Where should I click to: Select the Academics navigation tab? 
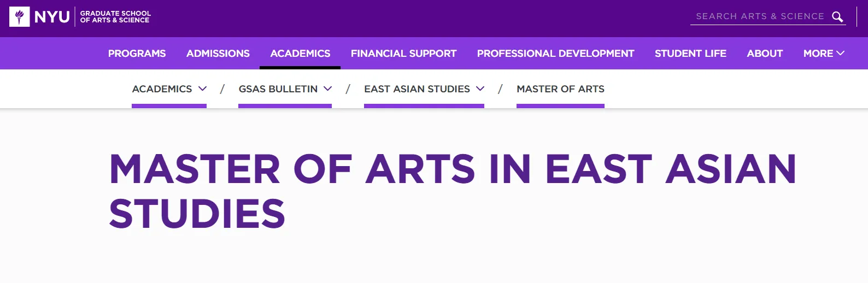pos(300,54)
